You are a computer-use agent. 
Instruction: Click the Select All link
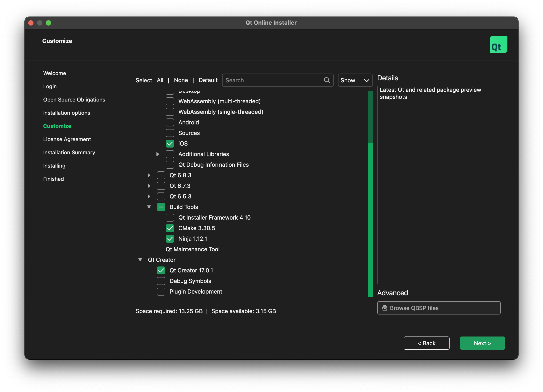coord(160,80)
